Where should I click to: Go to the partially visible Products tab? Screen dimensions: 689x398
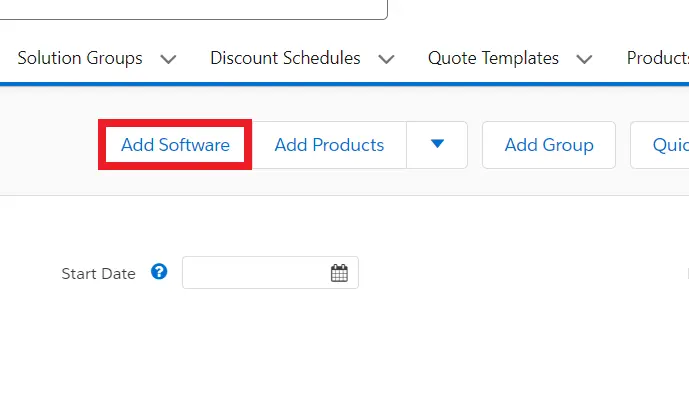(x=657, y=58)
